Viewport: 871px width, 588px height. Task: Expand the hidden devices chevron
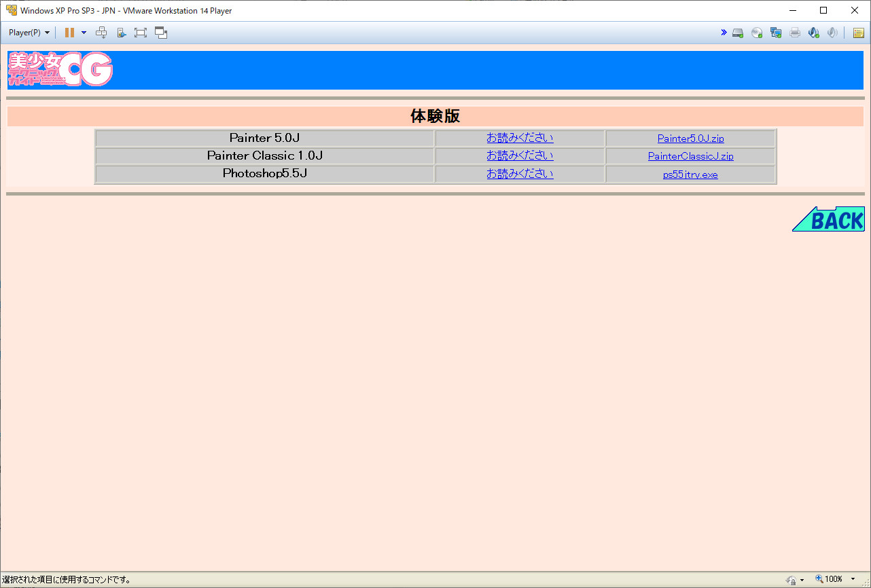(724, 33)
